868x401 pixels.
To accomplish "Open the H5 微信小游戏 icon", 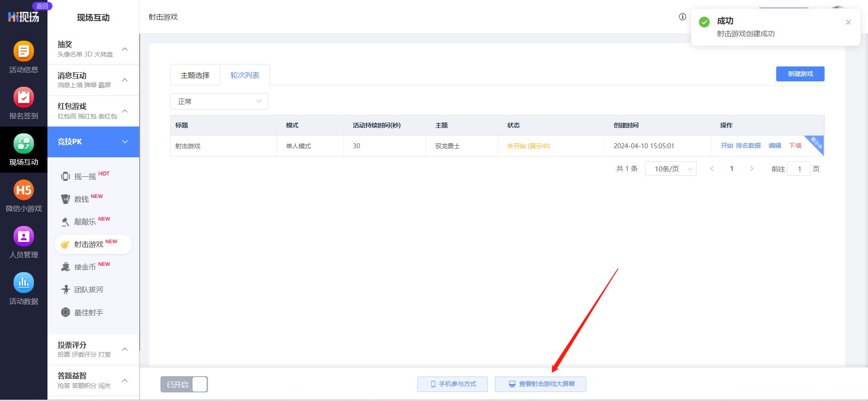I will point(24,190).
